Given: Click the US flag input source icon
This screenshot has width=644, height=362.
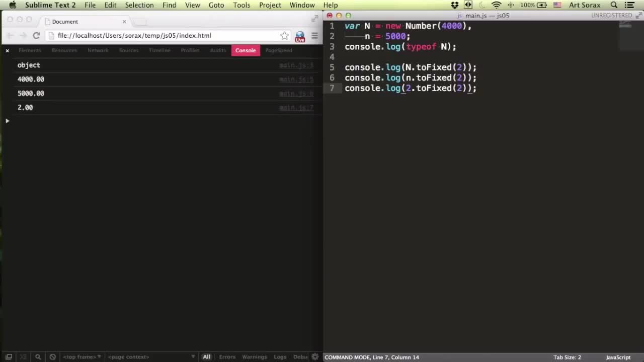Looking at the screenshot, I should (557, 5).
